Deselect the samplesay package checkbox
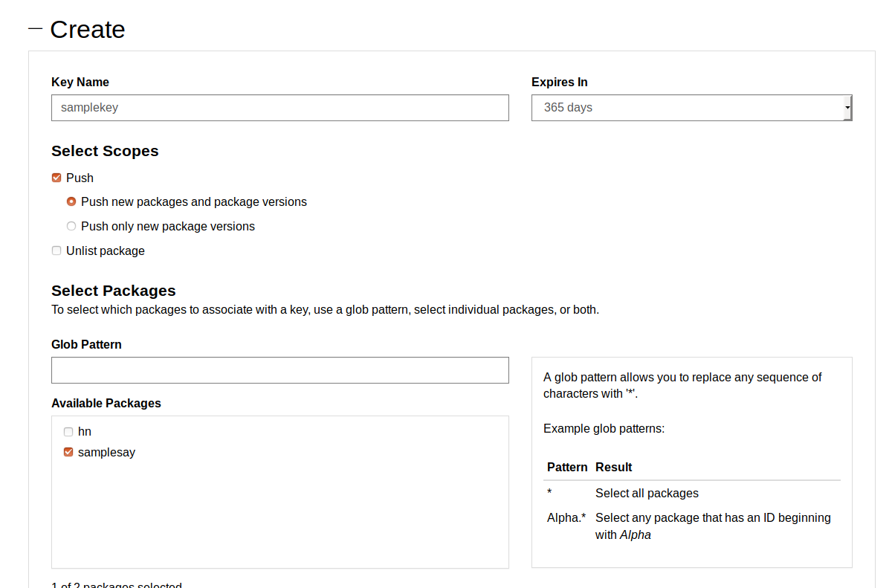The height and width of the screenshot is (588, 892). (x=68, y=452)
